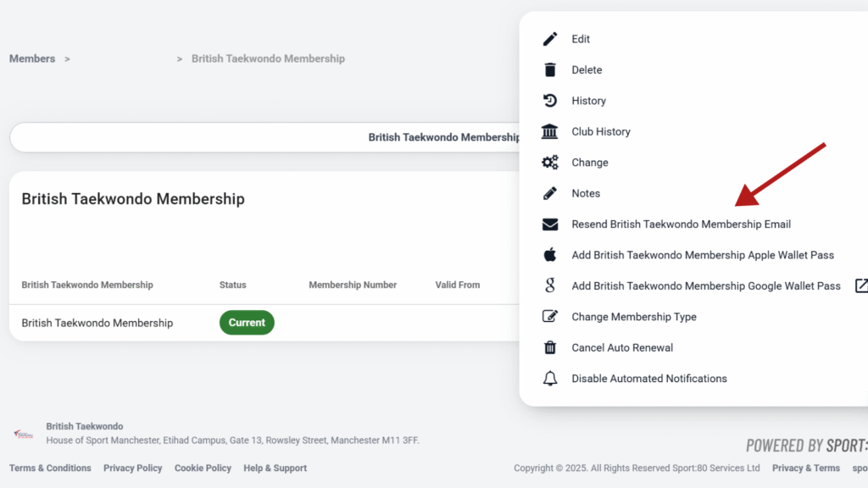
Task: Click the external link icon beside Google Wallet
Action: click(x=860, y=286)
